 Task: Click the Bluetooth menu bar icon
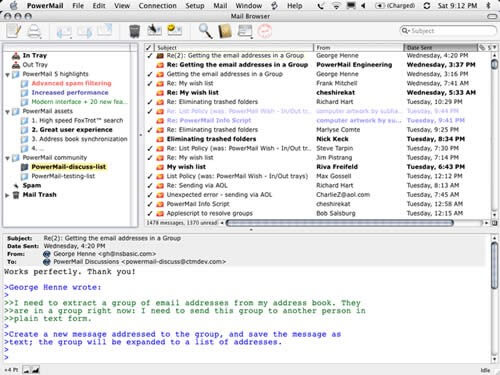click(x=489, y=6)
